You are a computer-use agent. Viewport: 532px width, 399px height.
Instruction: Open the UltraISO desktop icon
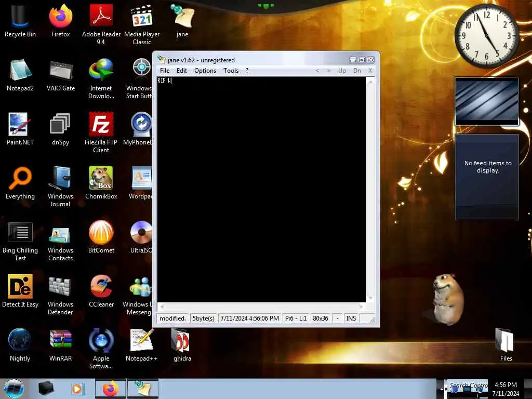click(141, 237)
